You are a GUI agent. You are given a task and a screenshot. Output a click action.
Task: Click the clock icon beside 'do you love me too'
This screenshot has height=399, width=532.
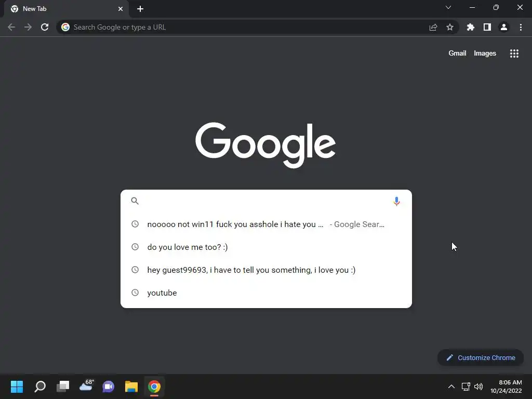click(x=135, y=247)
